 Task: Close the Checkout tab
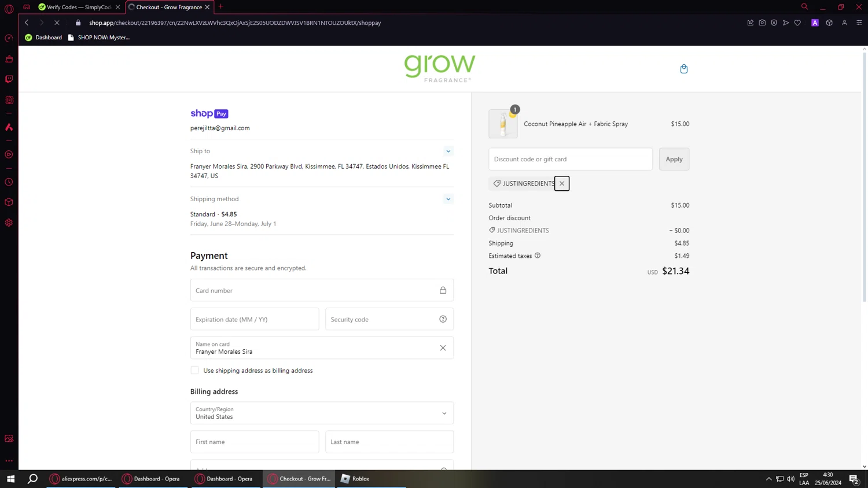pyautogui.click(x=207, y=7)
